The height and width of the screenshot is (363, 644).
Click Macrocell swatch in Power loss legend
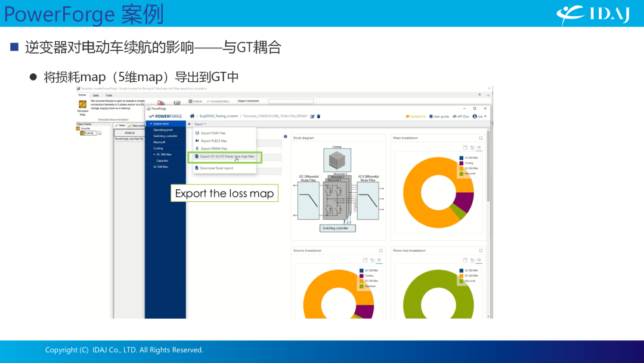point(461,281)
